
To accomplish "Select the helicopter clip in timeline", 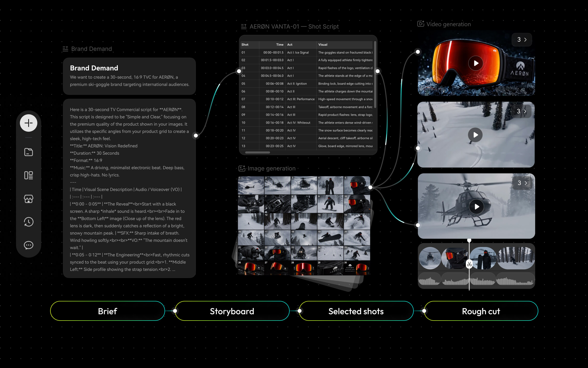I will coord(430,258).
